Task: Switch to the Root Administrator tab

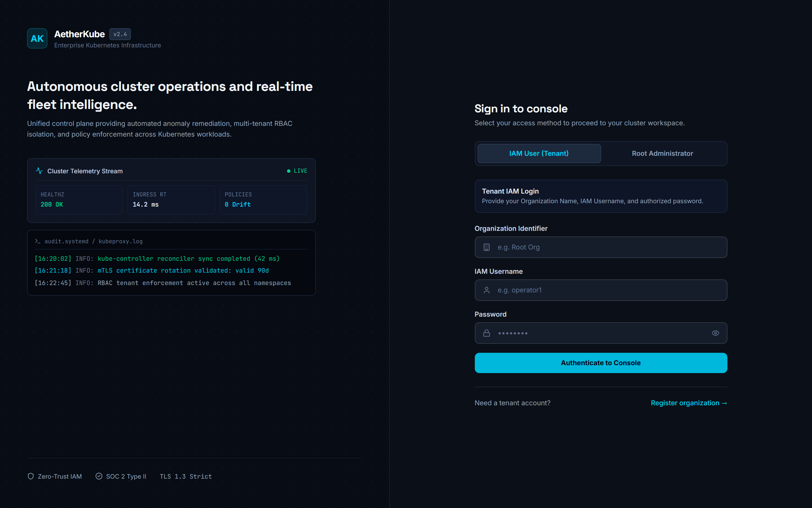Action: 662,154
